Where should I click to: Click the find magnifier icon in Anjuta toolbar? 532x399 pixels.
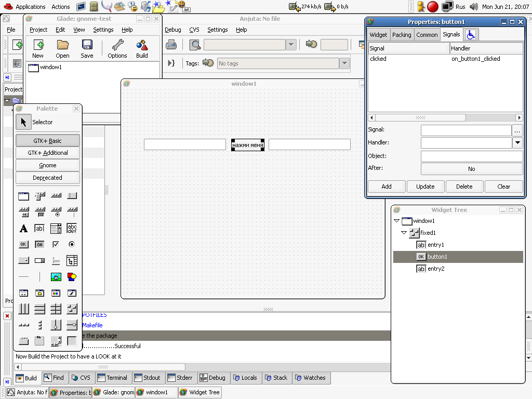[195, 45]
